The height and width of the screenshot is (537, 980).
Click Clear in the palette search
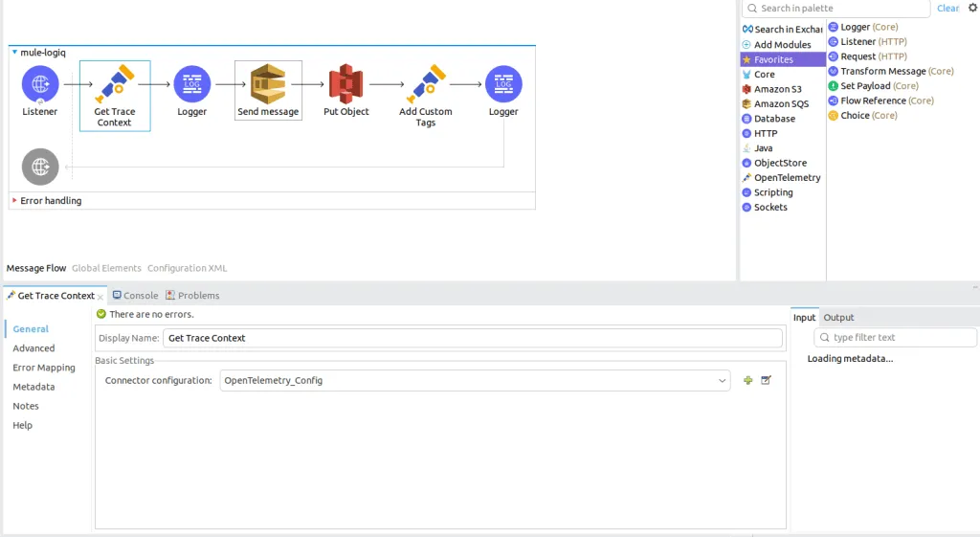[947, 9]
